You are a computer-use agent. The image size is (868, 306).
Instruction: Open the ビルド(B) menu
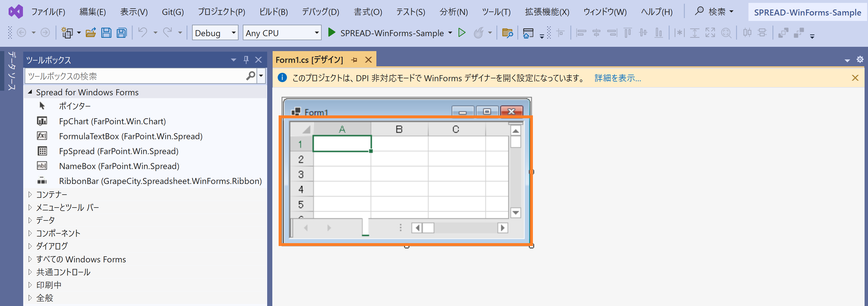[273, 12]
